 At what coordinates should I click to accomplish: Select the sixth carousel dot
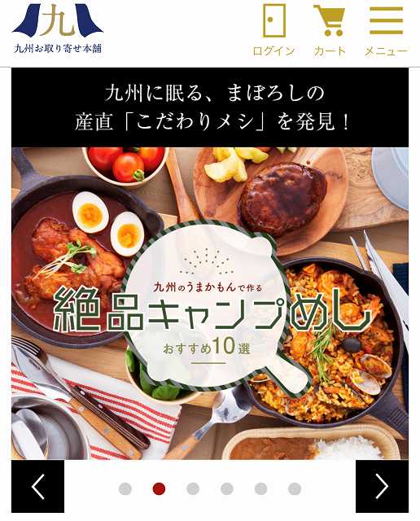coord(295,488)
